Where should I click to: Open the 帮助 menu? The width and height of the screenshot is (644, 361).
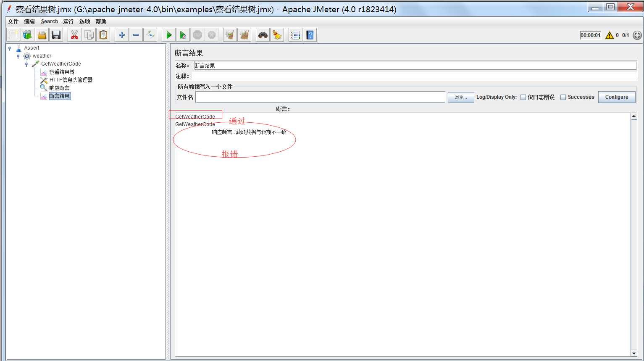101,21
